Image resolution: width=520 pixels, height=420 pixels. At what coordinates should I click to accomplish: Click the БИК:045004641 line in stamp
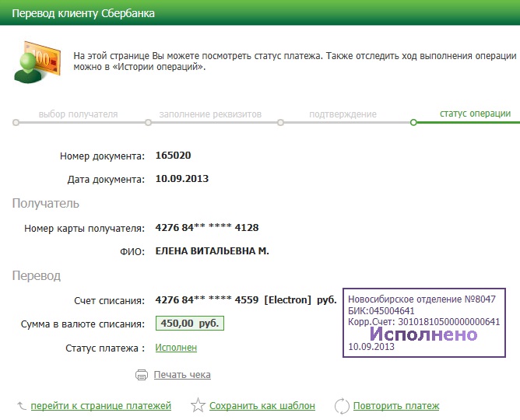pyautogui.click(x=381, y=310)
